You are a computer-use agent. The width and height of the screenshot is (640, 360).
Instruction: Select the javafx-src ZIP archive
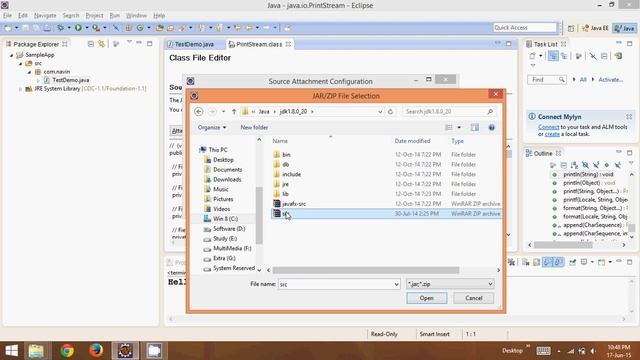click(386, 204)
